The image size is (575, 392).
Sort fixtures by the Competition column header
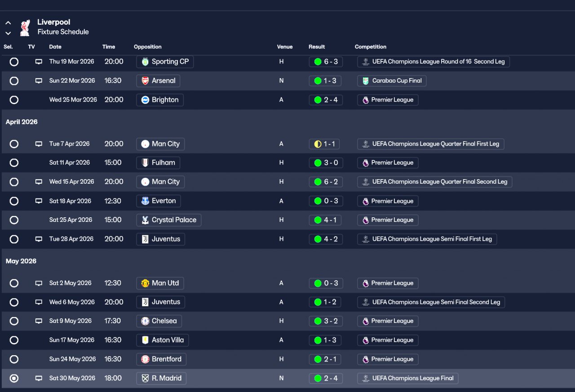point(371,47)
